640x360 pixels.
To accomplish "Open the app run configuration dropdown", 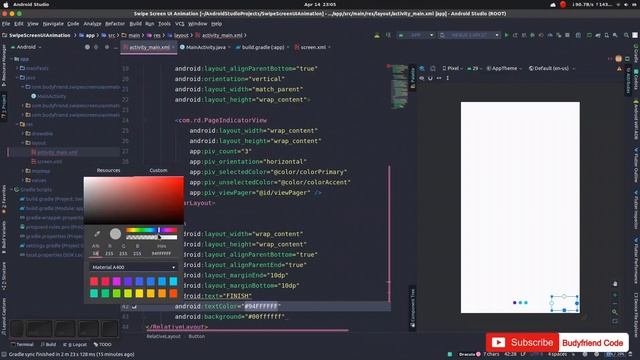I will point(416,35).
